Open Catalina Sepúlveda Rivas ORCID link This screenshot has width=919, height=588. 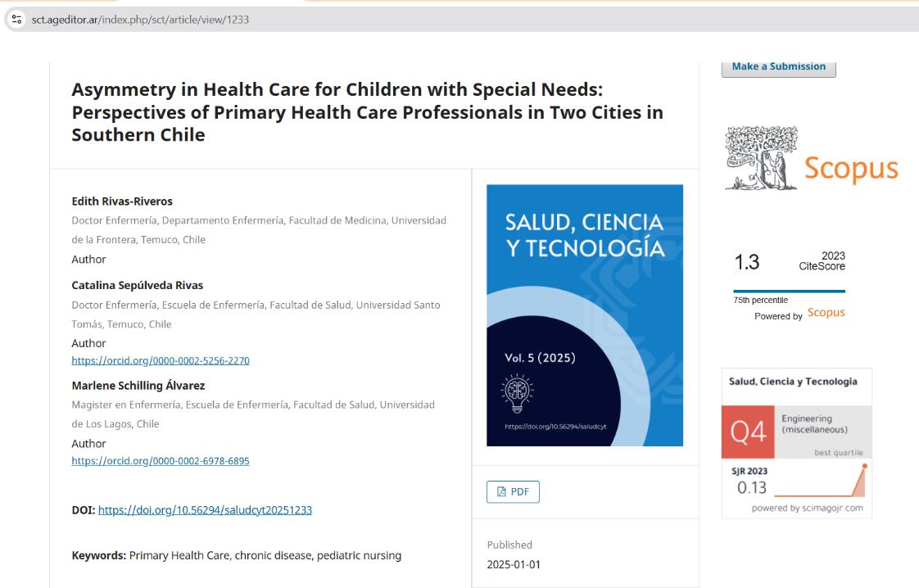click(x=161, y=360)
